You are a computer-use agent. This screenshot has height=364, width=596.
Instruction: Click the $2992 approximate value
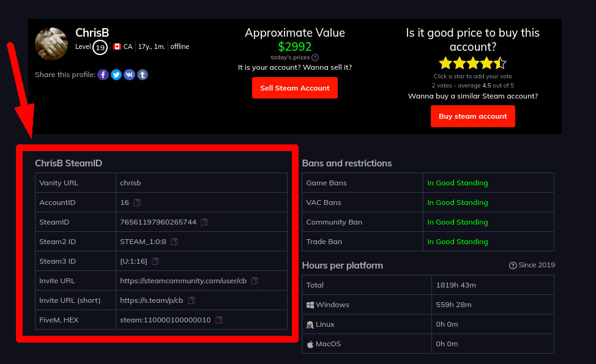coord(294,46)
